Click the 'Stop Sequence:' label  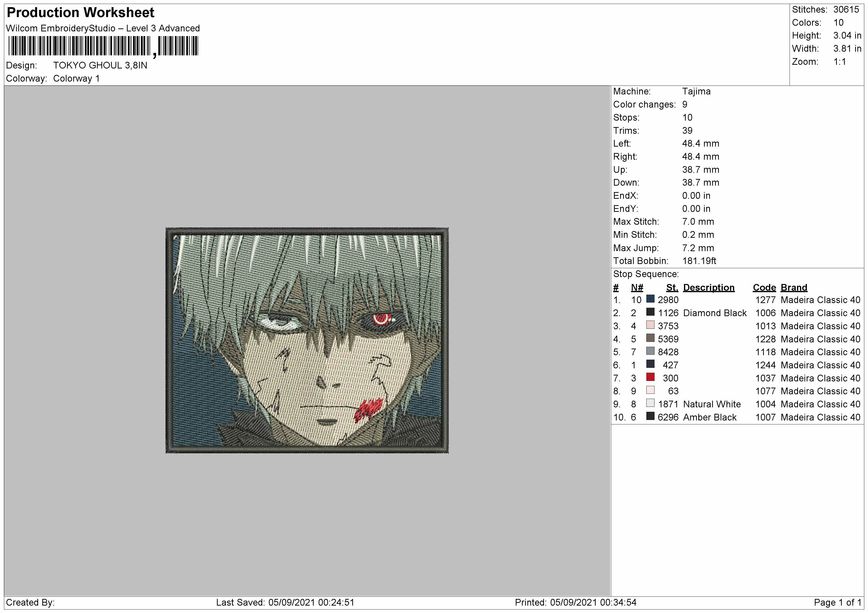pos(646,274)
